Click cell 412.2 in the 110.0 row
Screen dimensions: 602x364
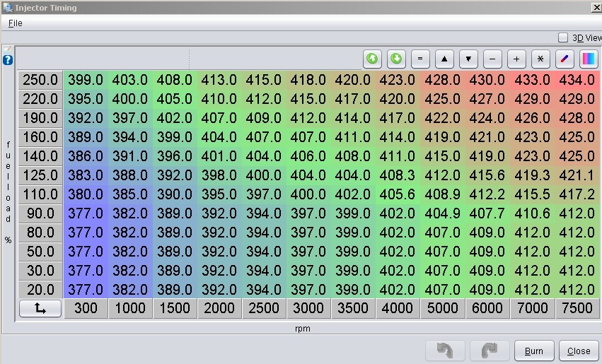click(x=487, y=194)
